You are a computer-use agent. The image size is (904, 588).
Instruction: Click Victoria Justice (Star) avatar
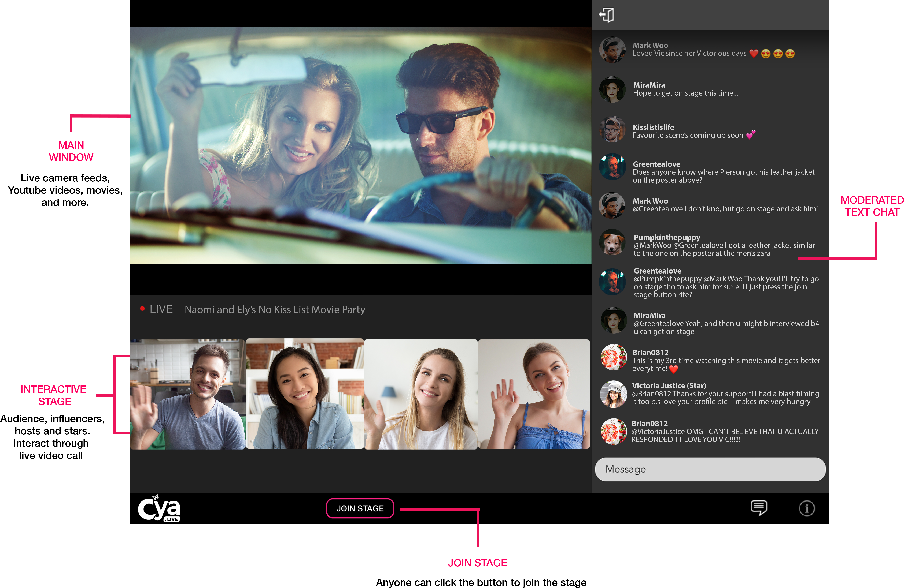pos(613,394)
